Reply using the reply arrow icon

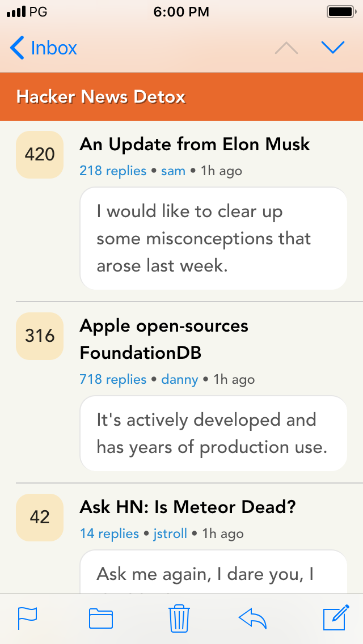(x=254, y=618)
